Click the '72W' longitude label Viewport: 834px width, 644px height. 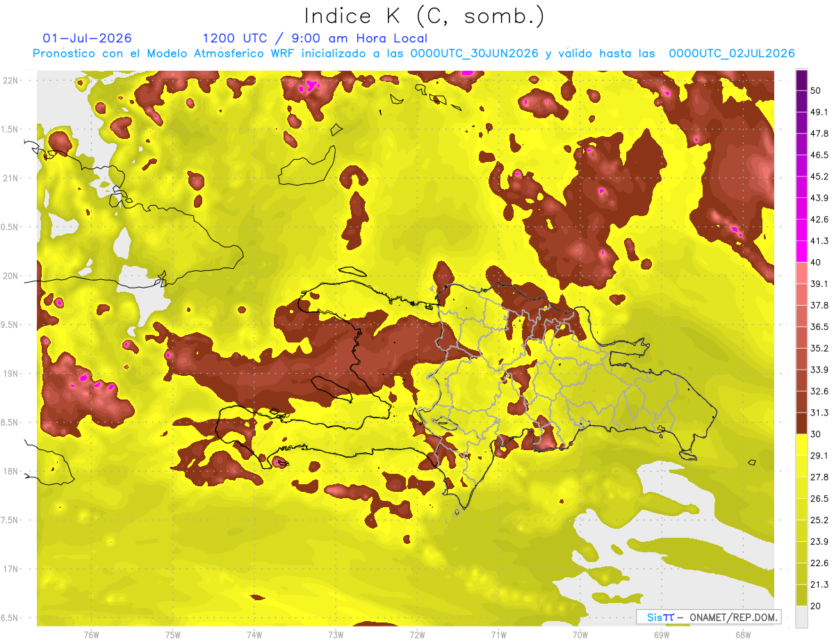coord(417,634)
